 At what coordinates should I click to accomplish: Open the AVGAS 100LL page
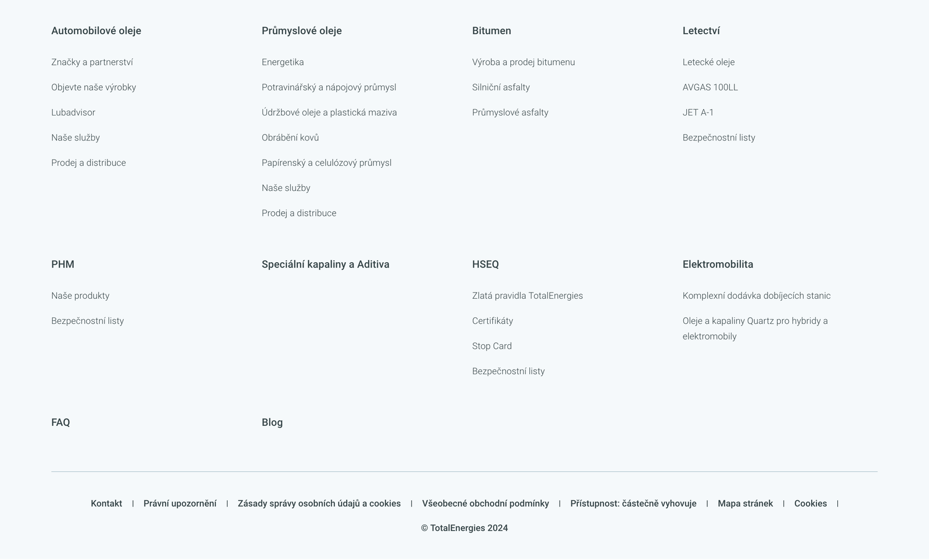710,87
